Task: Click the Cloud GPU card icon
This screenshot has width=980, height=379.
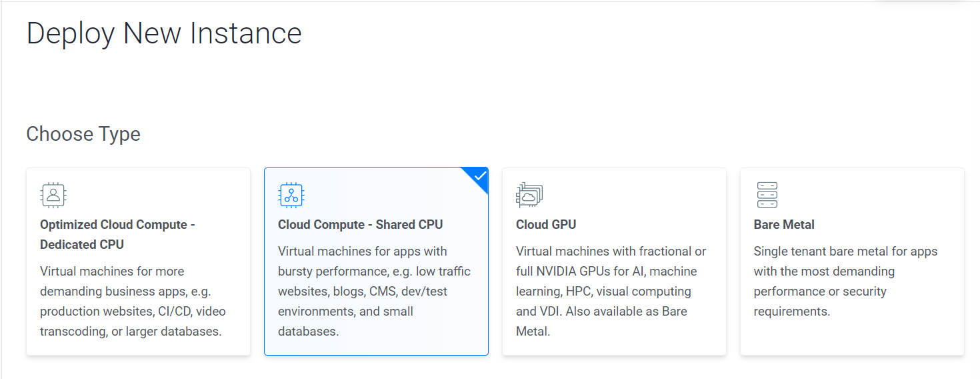Action: point(529,195)
